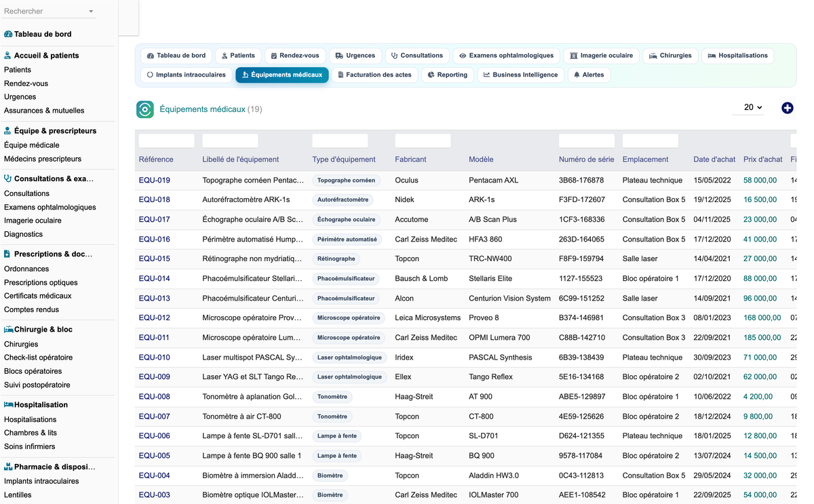Open Examens ophtalmologiques tab
The image size is (814, 504).
[506, 56]
